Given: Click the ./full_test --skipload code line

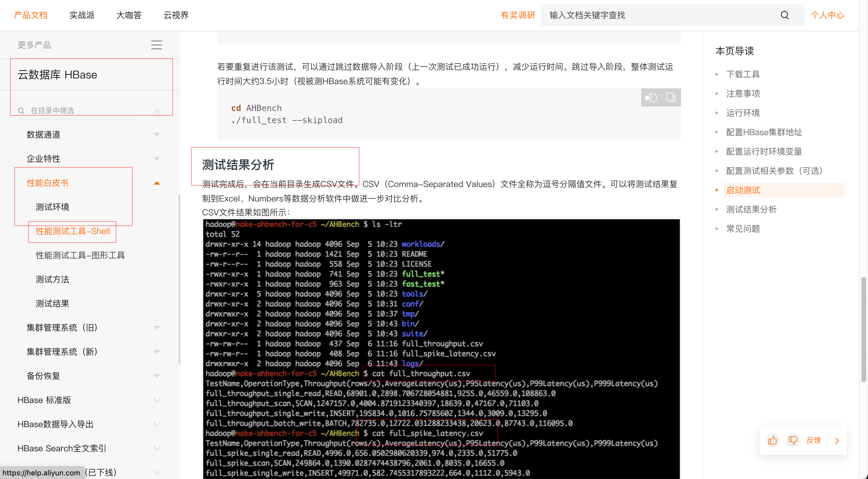Looking at the screenshot, I should pos(287,120).
